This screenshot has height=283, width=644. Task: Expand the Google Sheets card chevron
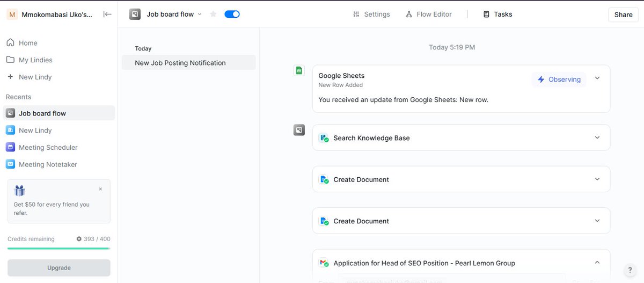(597, 78)
